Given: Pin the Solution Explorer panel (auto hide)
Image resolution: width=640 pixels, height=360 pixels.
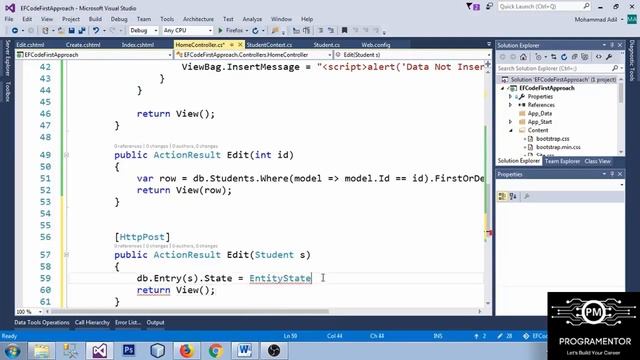Looking at the screenshot, I should (x=612, y=45).
